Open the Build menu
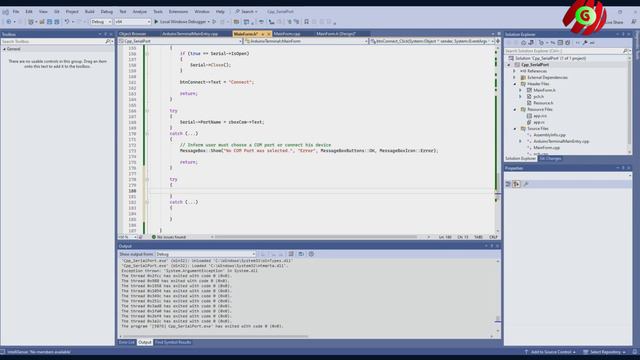640x360 pixels. 89,11
